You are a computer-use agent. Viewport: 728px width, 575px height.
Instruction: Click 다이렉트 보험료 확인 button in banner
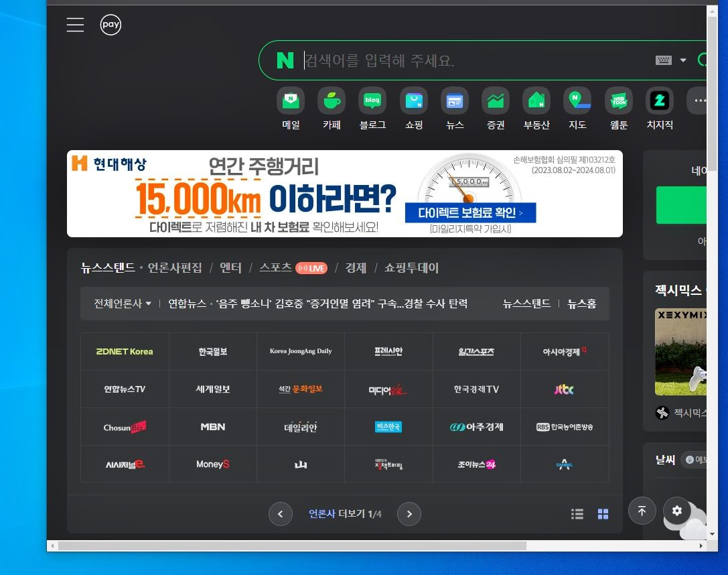tap(470, 212)
